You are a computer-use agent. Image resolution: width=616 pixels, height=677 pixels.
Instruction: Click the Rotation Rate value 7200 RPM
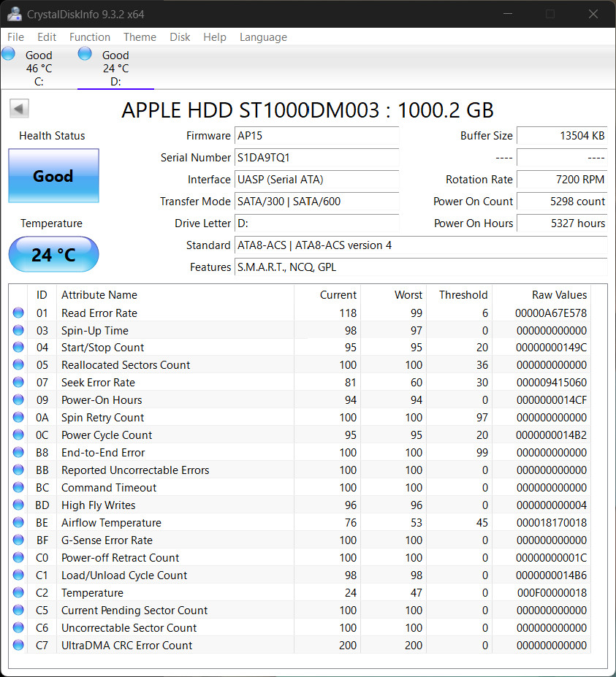point(562,180)
